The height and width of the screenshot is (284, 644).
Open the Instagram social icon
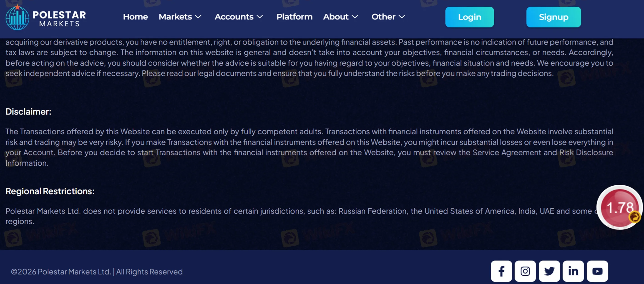pos(525,271)
